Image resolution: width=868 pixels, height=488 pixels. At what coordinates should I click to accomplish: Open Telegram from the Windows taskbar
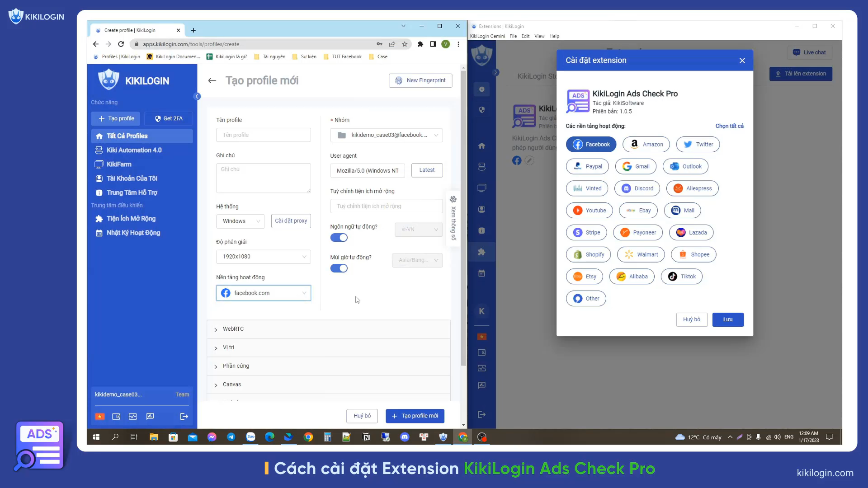[x=231, y=437]
